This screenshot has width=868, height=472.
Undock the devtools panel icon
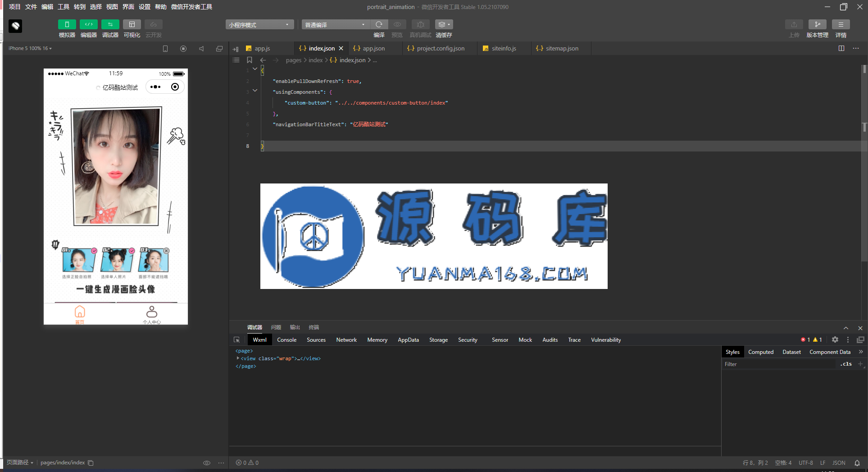tap(860, 340)
